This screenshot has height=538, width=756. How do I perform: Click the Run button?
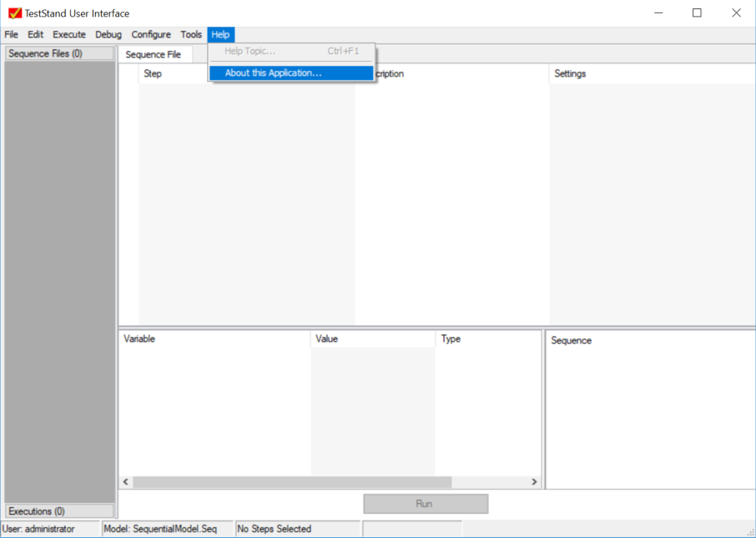[x=426, y=504]
